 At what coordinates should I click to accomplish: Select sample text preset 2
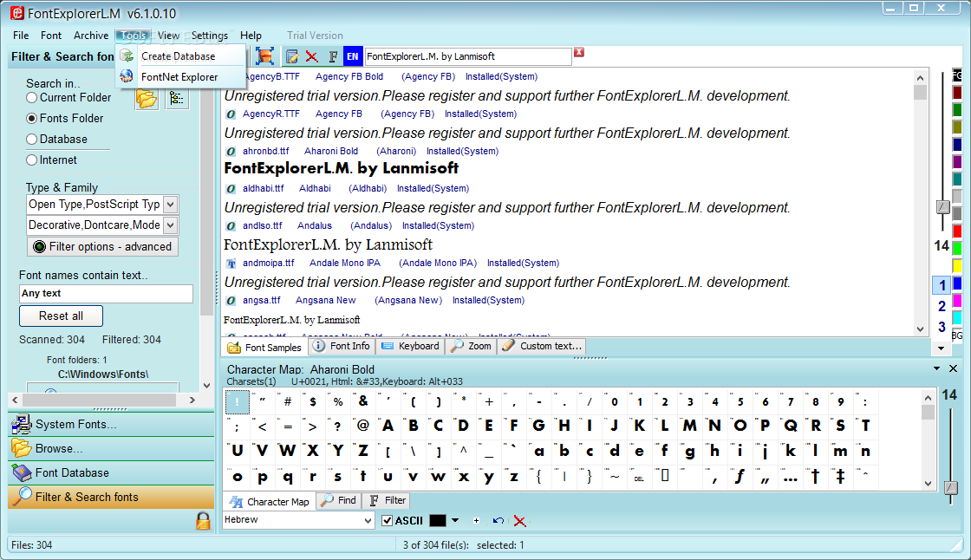942,306
